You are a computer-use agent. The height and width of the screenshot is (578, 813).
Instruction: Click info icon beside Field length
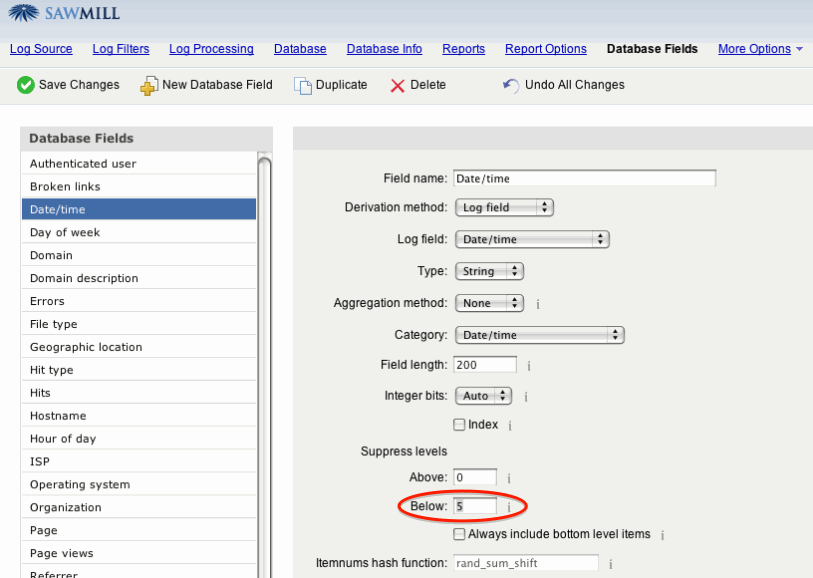(x=528, y=366)
